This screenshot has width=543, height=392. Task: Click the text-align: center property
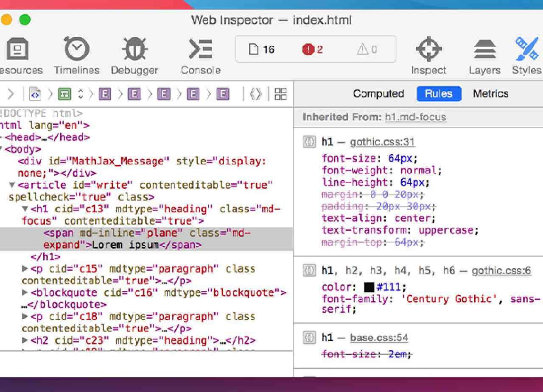378,218
